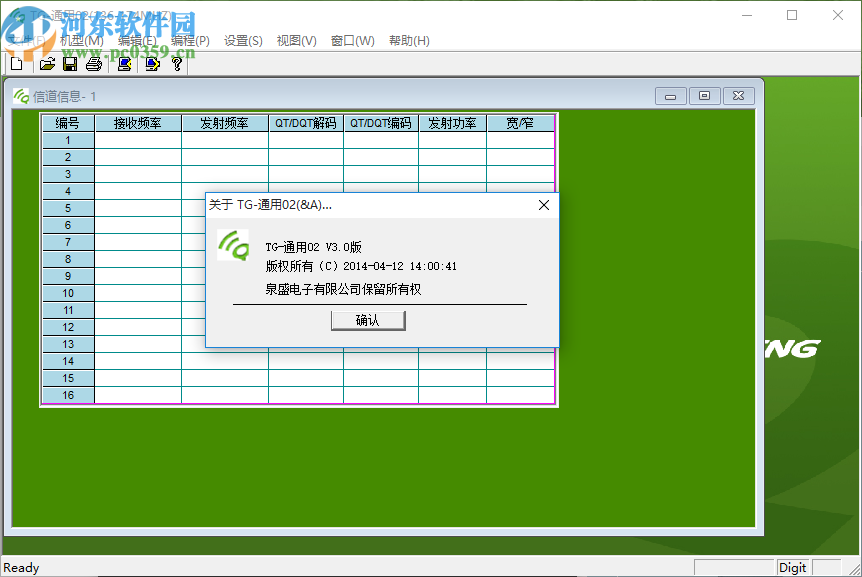Click the 信道信息 window title bar icon
Image resolution: width=862 pixels, height=577 pixels.
(x=19, y=95)
